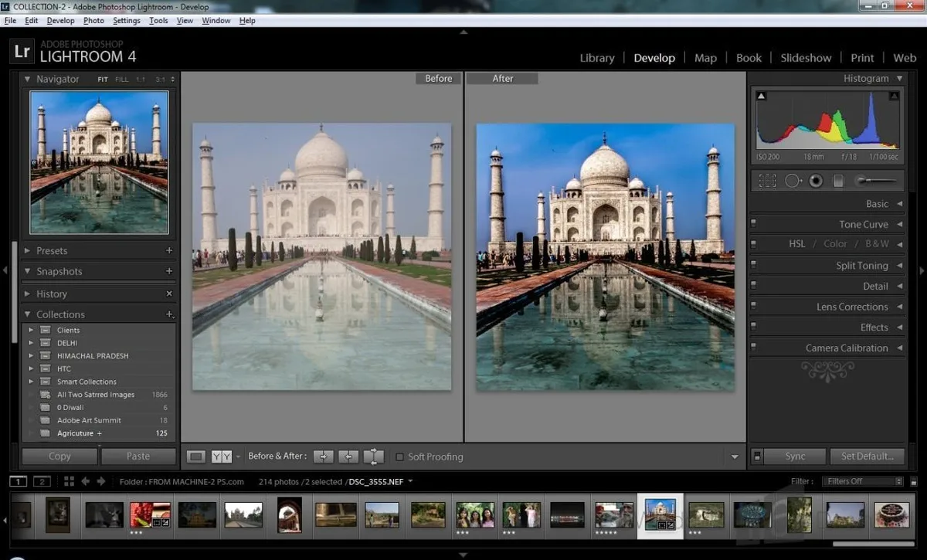The height and width of the screenshot is (560, 927).
Task: Select the Spot Removal tool
Action: (x=793, y=181)
